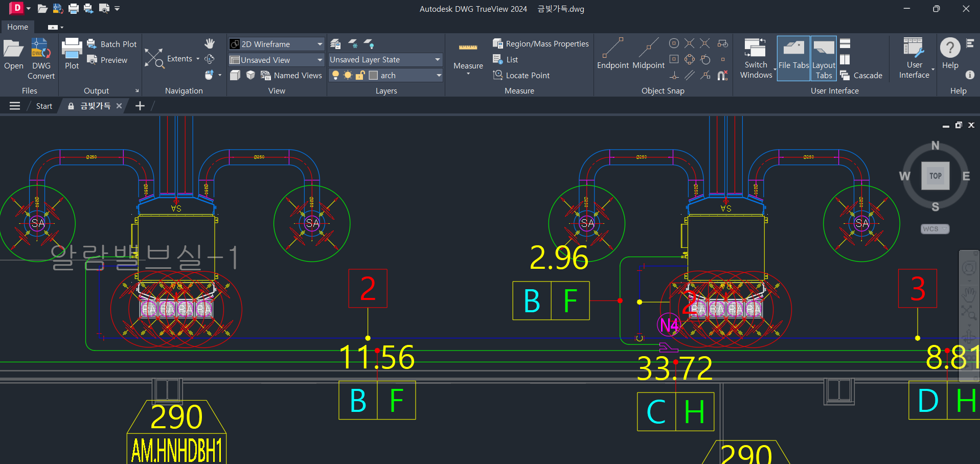Image resolution: width=980 pixels, height=464 pixels.
Task: Open Named Views manager
Action: tap(291, 75)
